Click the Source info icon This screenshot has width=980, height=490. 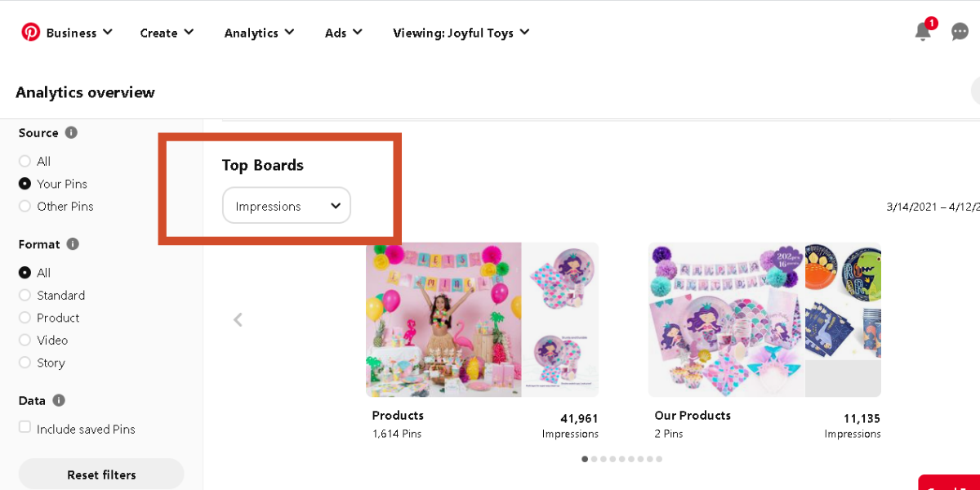pos(71,132)
